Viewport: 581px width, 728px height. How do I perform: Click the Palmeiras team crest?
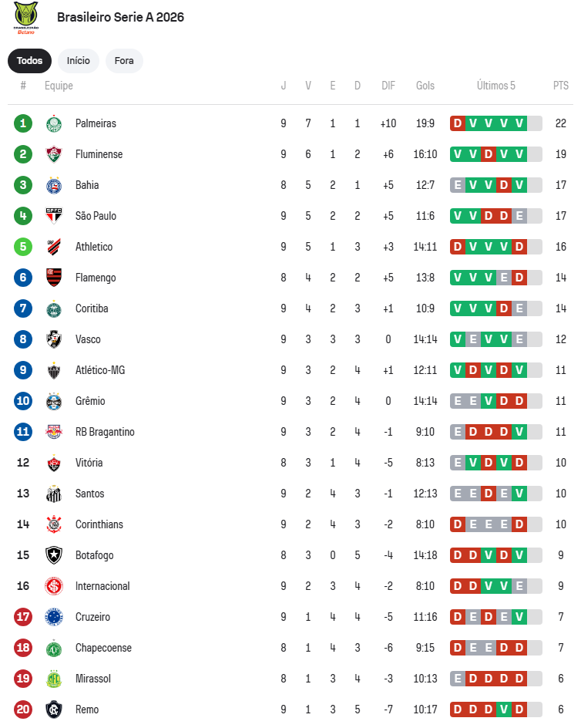pyautogui.click(x=54, y=123)
